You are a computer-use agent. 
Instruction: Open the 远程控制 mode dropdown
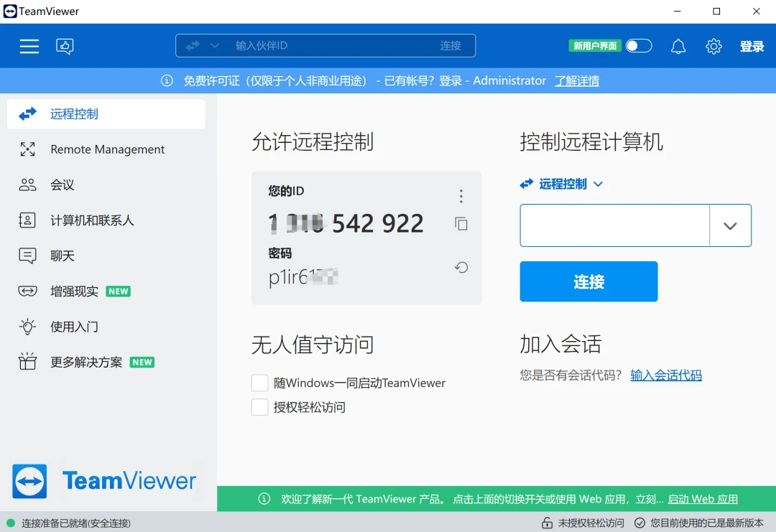pyautogui.click(x=562, y=184)
